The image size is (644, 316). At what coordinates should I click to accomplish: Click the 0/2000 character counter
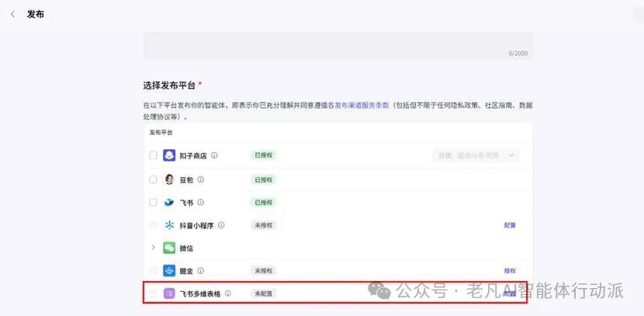[x=518, y=54]
